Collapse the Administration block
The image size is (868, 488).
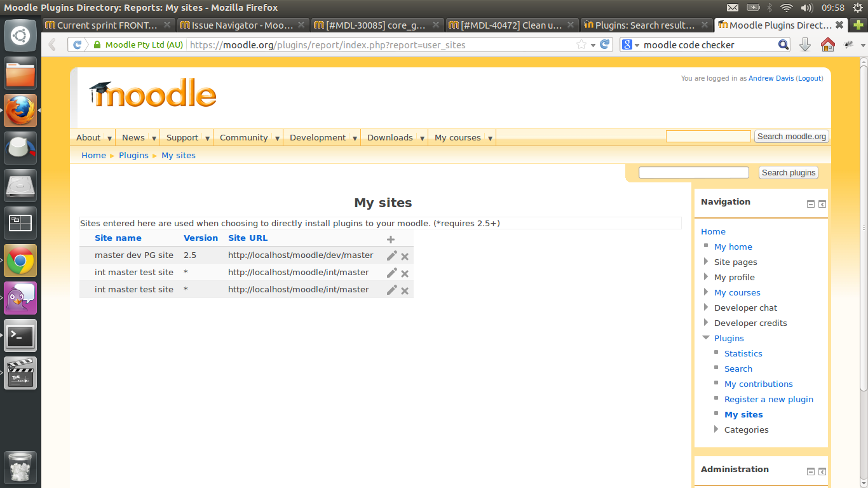(x=810, y=471)
